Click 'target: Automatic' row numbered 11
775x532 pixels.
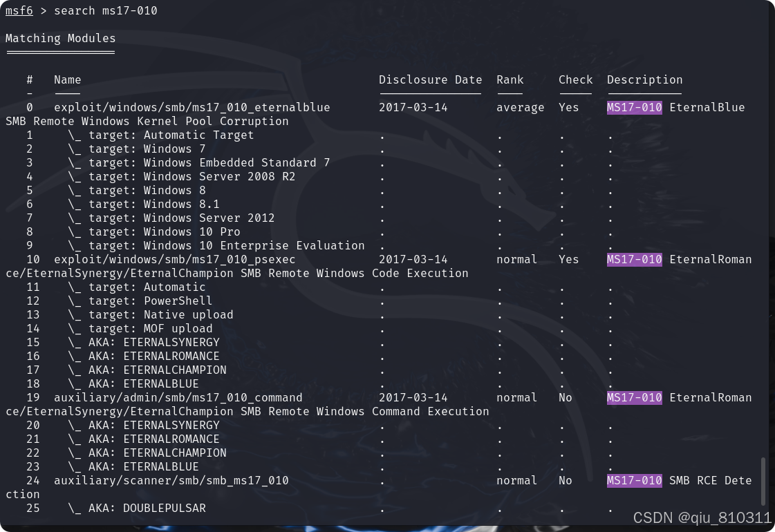(x=136, y=287)
